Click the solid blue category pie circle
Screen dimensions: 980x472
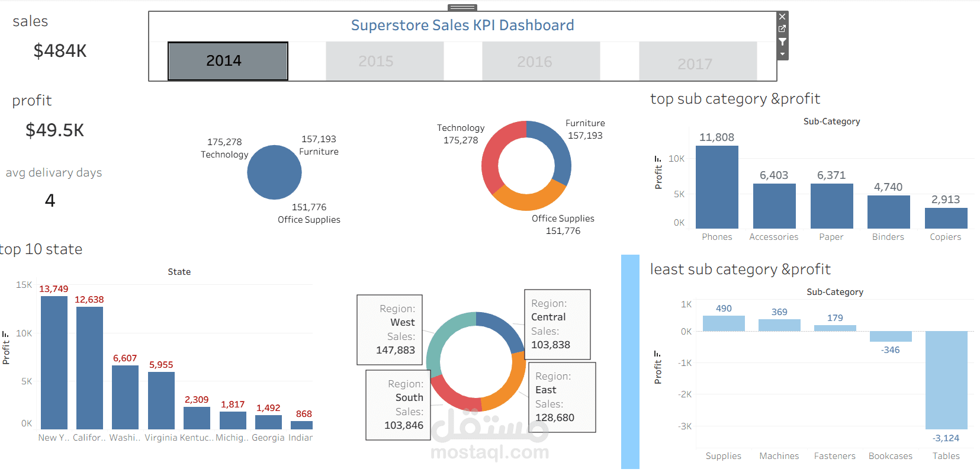tap(274, 172)
